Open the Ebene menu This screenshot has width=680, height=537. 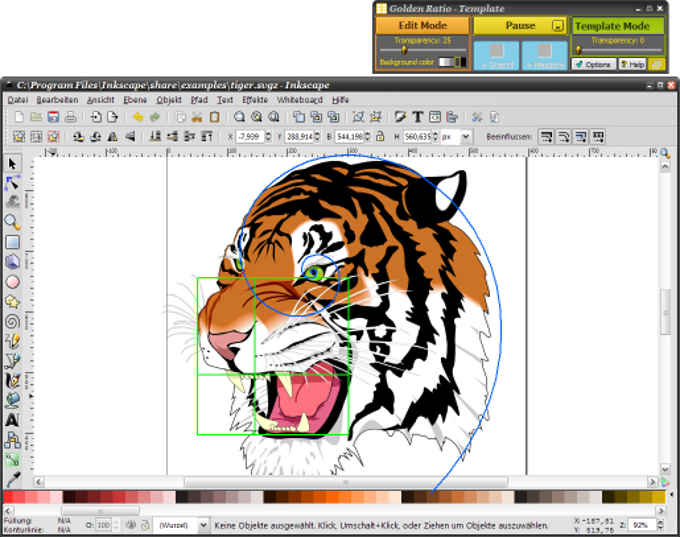pos(135,100)
